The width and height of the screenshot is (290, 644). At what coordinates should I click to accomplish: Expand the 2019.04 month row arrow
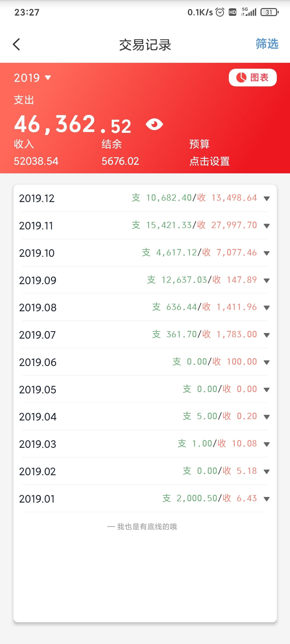tap(267, 417)
